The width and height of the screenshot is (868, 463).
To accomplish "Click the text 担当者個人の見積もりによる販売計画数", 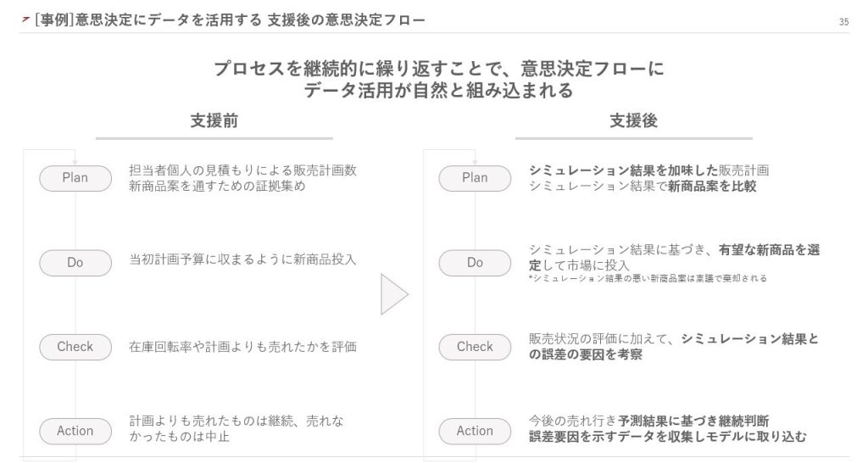I will coord(242,170).
